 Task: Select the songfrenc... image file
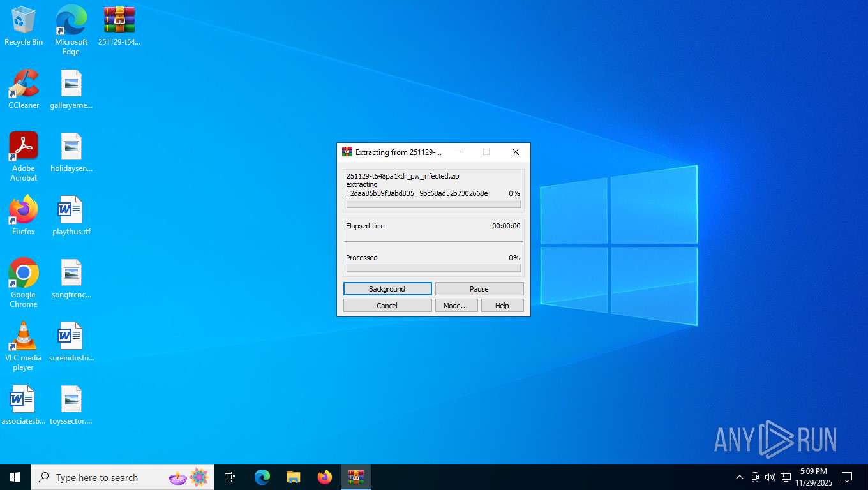(x=71, y=279)
